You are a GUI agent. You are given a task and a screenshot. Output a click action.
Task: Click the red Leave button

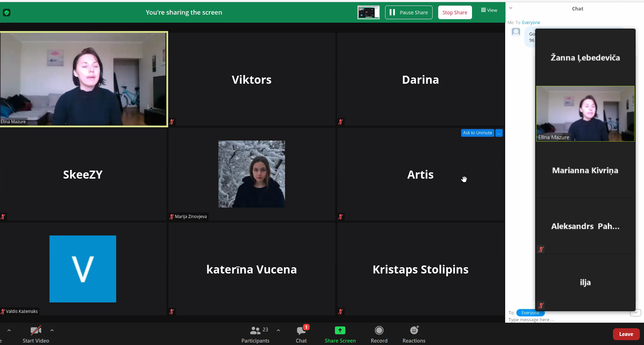coord(626,334)
